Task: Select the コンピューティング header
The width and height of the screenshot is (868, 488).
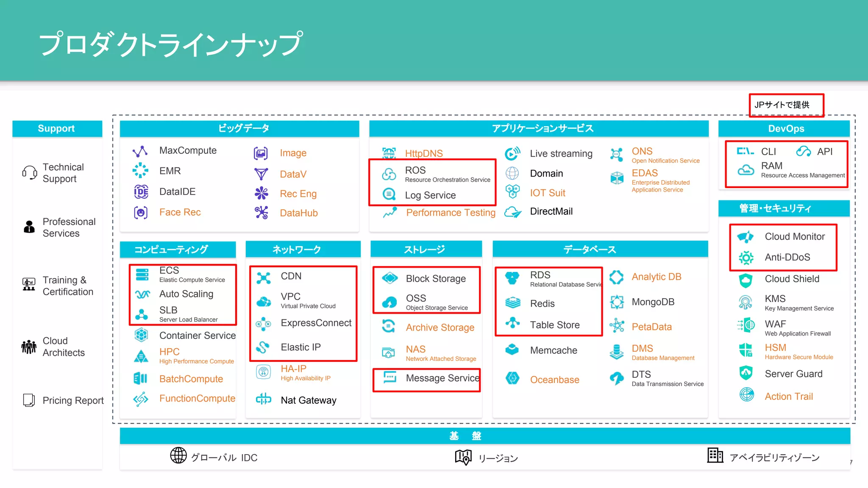Action: tap(178, 250)
